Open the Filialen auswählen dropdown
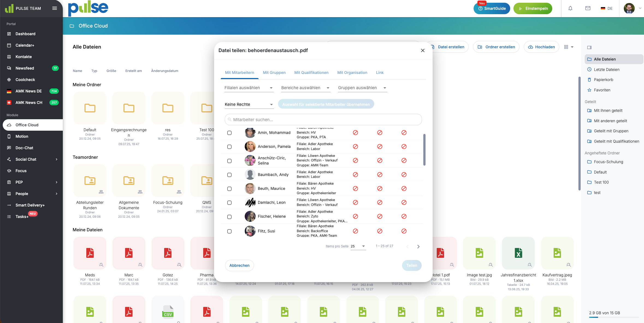The height and width of the screenshot is (323, 644). pyautogui.click(x=249, y=88)
